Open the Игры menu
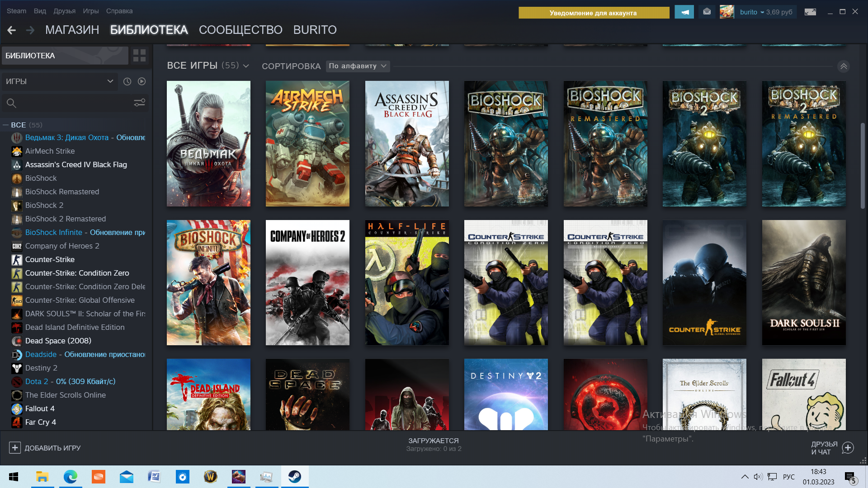 tap(91, 11)
